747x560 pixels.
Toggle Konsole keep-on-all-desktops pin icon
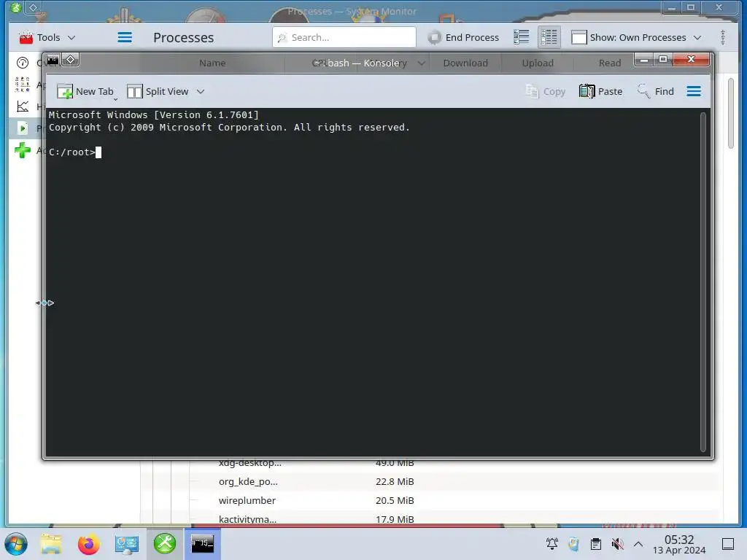tap(71, 60)
